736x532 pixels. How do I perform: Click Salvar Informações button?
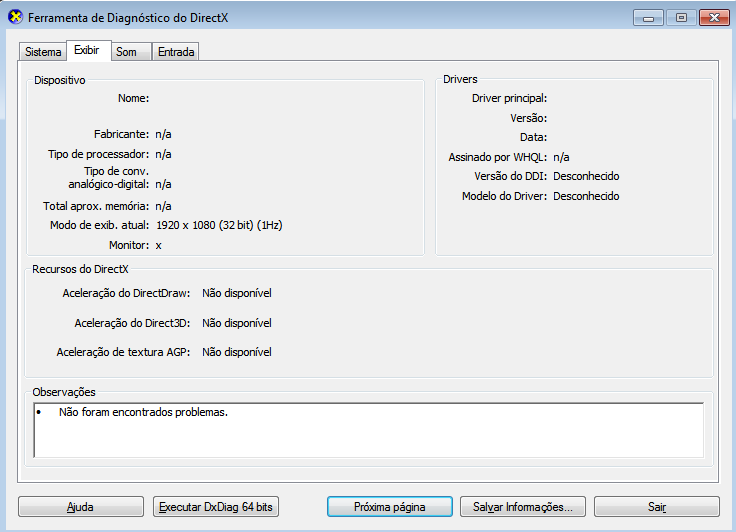pos(523,507)
